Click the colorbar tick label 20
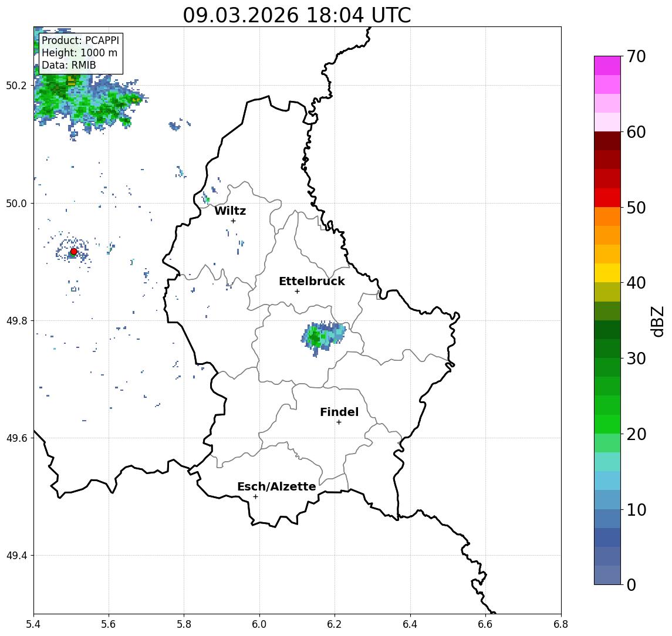The height and width of the screenshot is (636, 672). pyautogui.click(x=636, y=434)
